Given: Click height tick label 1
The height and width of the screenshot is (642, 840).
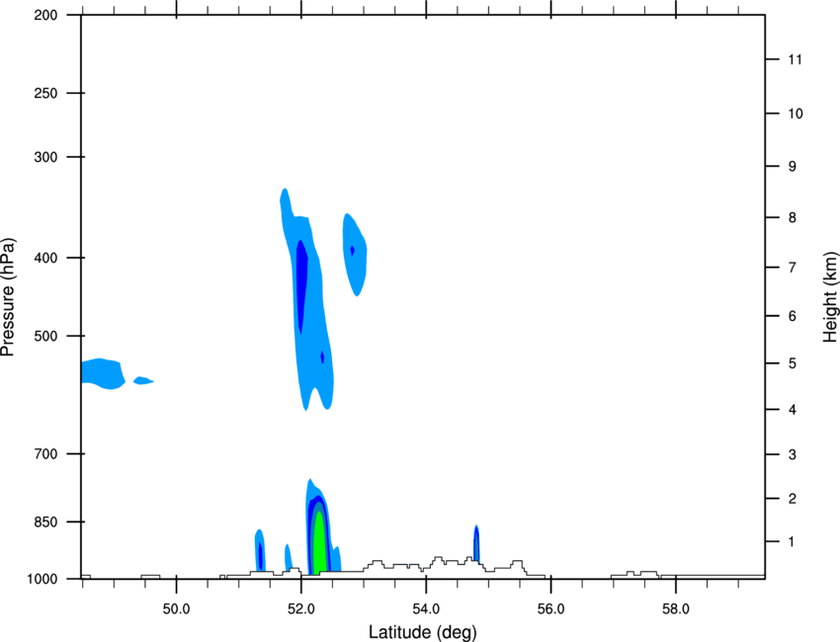Looking at the screenshot, I should [x=792, y=542].
